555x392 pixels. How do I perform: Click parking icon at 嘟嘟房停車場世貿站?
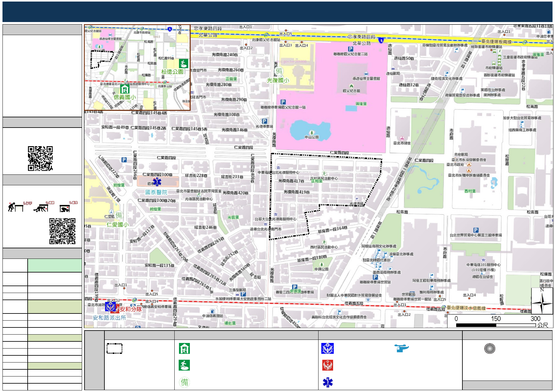pyautogui.click(x=375, y=277)
